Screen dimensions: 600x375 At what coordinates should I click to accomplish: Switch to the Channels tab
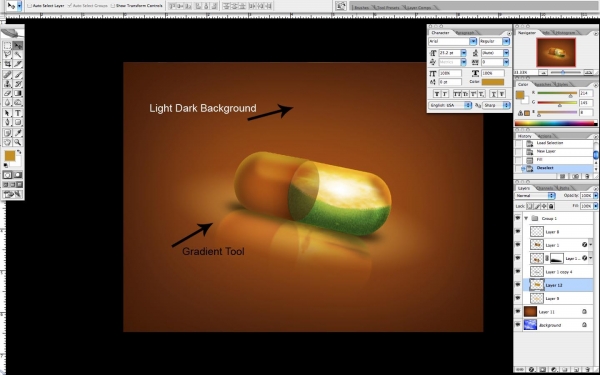pyautogui.click(x=544, y=188)
